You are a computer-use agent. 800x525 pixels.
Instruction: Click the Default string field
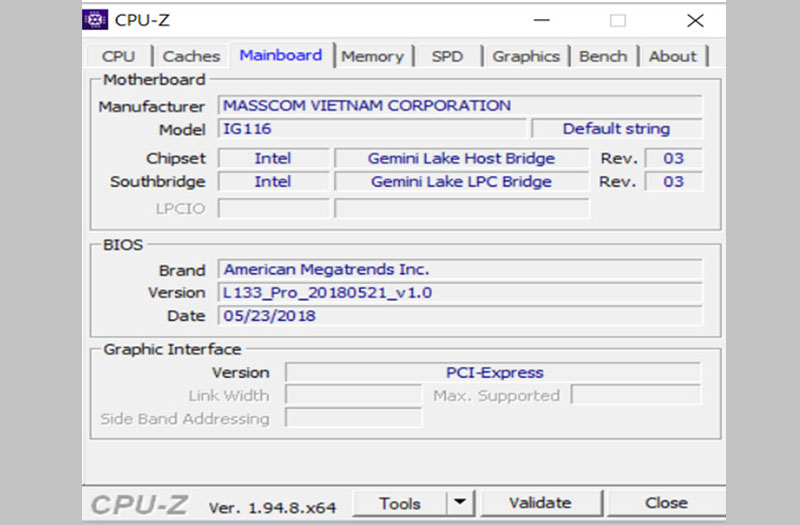pyautogui.click(x=616, y=129)
